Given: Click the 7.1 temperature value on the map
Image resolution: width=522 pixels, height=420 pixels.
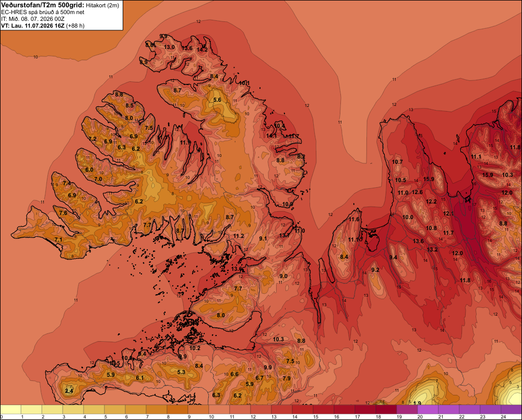Looking at the screenshot, I should [x=58, y=239].
